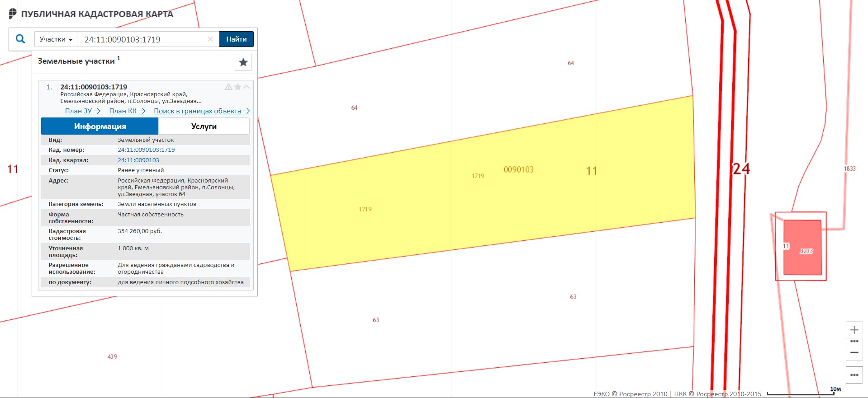
Task: Open the Кад. номер 24:11:0090103:1719 link
Action: pos(146,150)
